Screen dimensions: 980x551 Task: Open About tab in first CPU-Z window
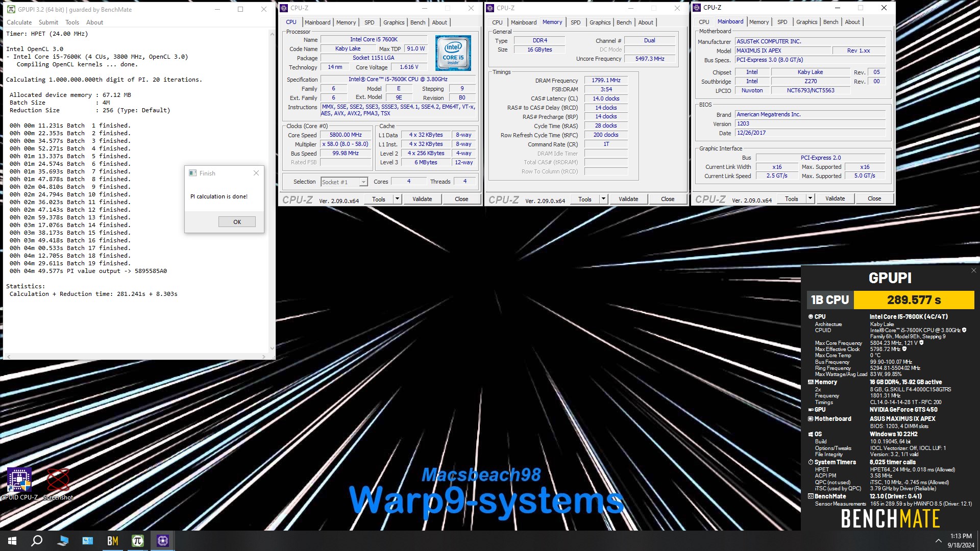click(x=439, y=22)
